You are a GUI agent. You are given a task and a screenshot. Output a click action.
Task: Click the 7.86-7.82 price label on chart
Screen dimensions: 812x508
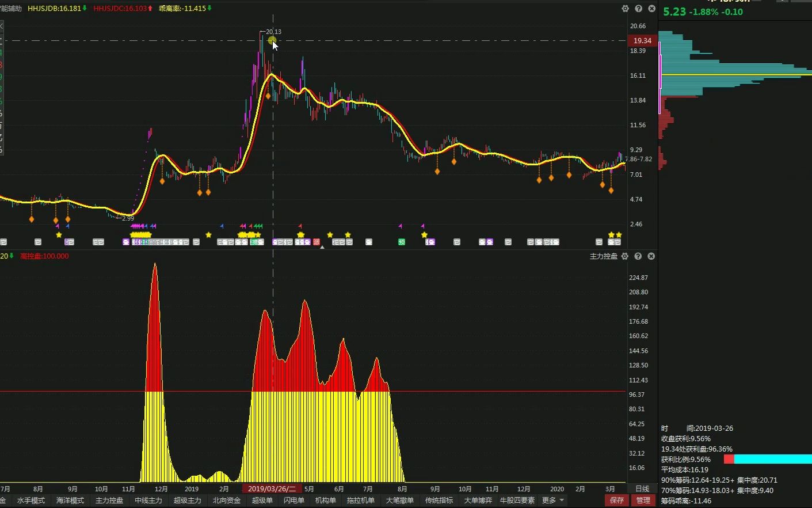click(x=638, y=159)
